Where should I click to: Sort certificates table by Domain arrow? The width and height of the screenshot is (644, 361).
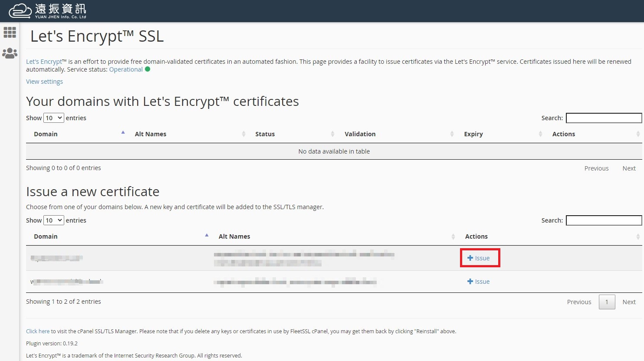pos(123,132)
